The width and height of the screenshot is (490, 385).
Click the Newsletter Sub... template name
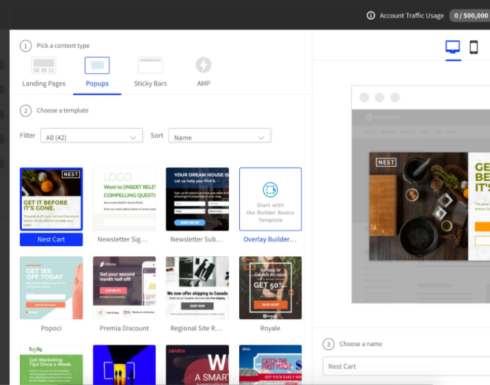pos(196,239)
